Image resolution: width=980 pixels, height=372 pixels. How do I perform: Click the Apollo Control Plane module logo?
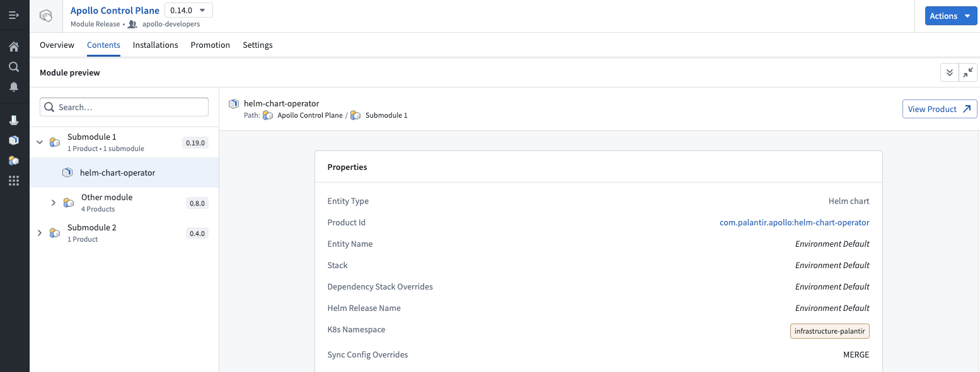(x=46, y=16)
